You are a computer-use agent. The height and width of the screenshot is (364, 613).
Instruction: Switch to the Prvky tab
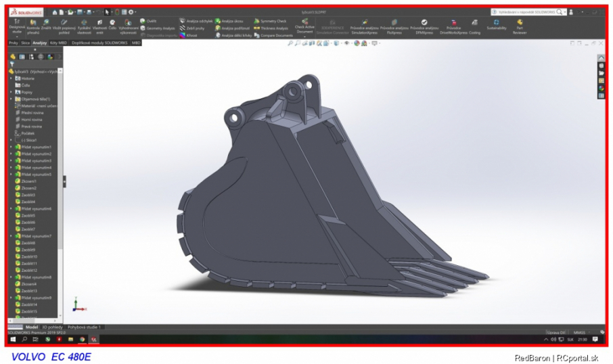(x=14, y=43)
